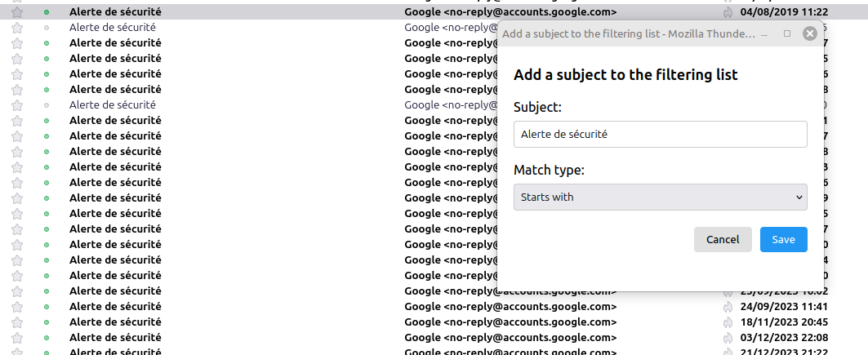Click junk flame icon for 03/12/2023 22:08

click(x=728, y=337)
